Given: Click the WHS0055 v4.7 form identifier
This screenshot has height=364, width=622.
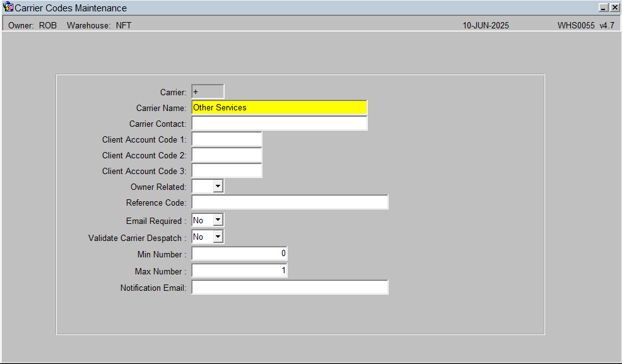Looking at the screenshot, I should 586,25.
